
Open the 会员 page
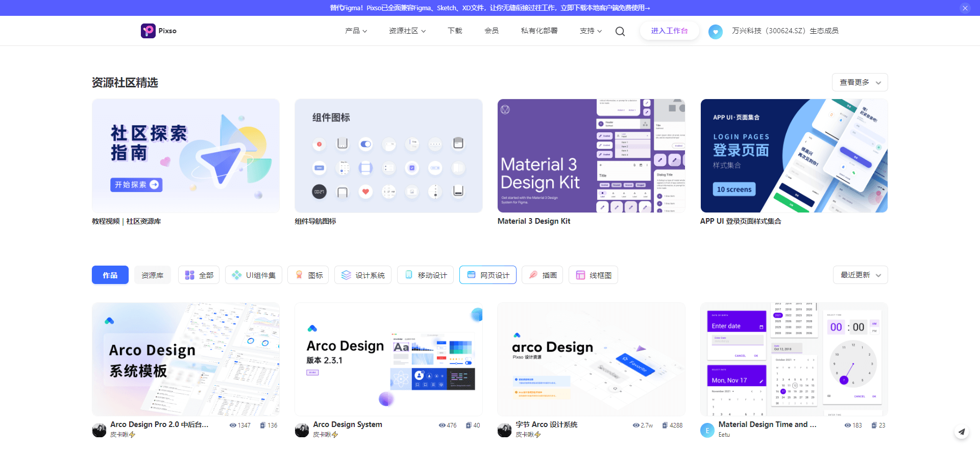click(492, 31)
